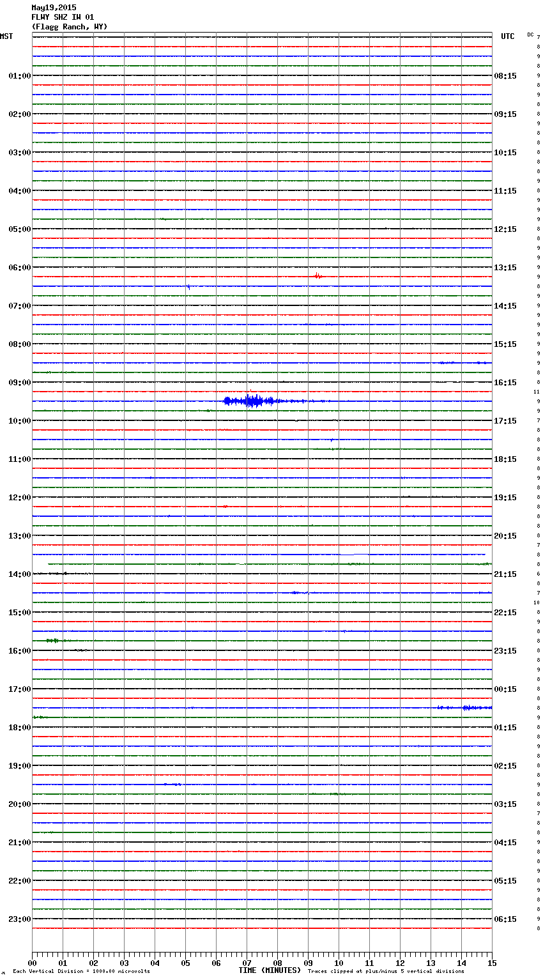Viewport: 543px width, 980px height.
Task: Click the DC value 10 below 21:15
Action: pos(537,602)
